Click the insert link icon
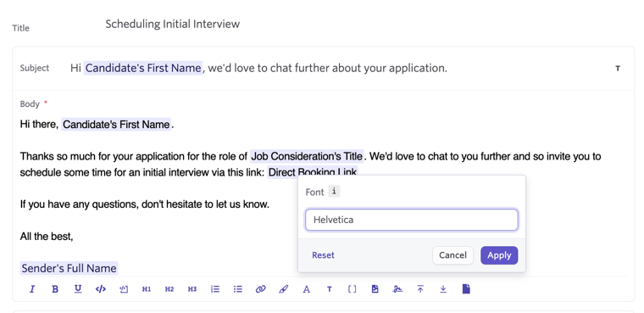 pyautogui.click(x=261, y=289)
